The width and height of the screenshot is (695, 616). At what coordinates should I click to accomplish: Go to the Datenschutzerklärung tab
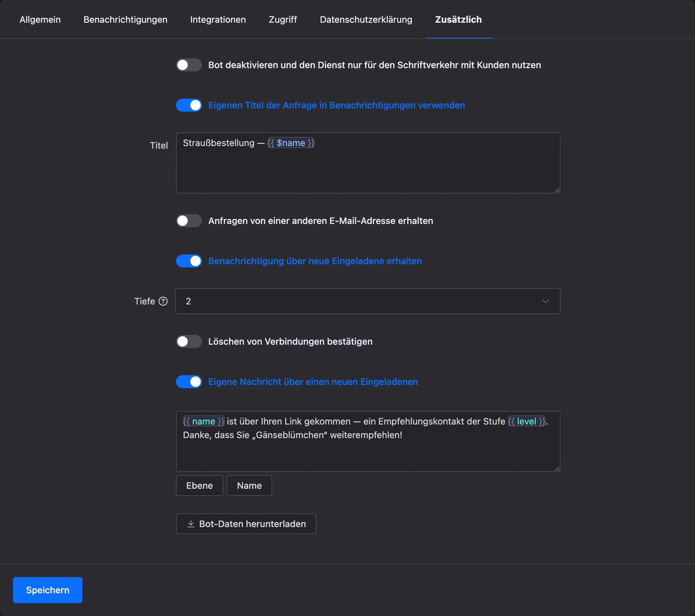click(366, 20)
